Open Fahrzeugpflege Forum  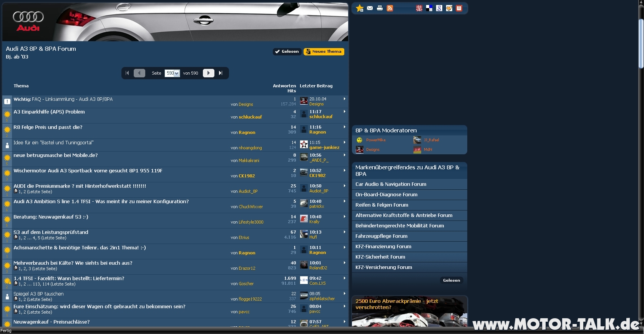381,236
